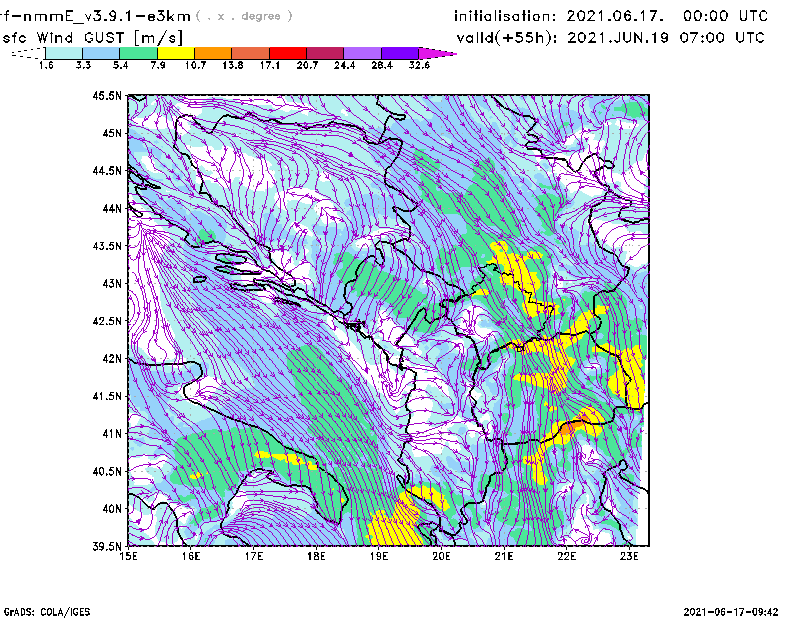The height and width of the screenshot is (618, 800).
Task: Click the 17E longitude label
Action: click(x=254, y=556)
